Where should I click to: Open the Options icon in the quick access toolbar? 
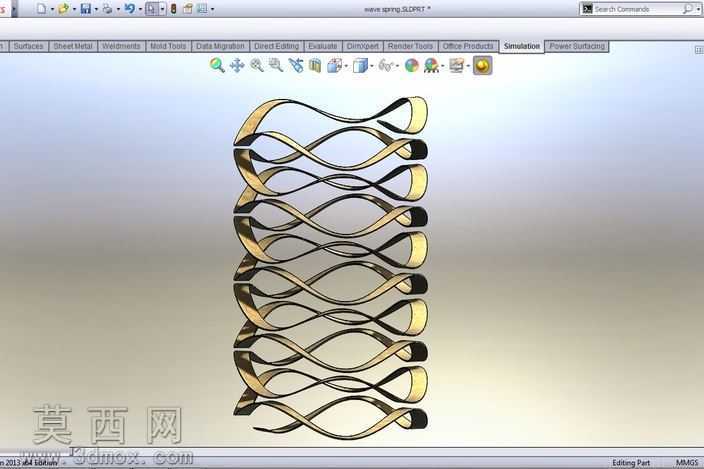coord(202,9)
